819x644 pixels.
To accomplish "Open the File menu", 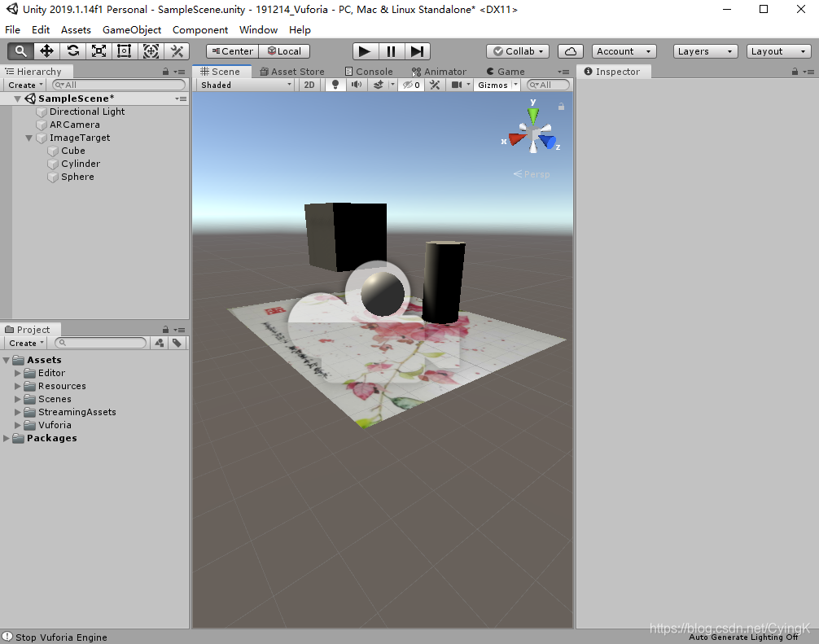I will pos(12,30).
